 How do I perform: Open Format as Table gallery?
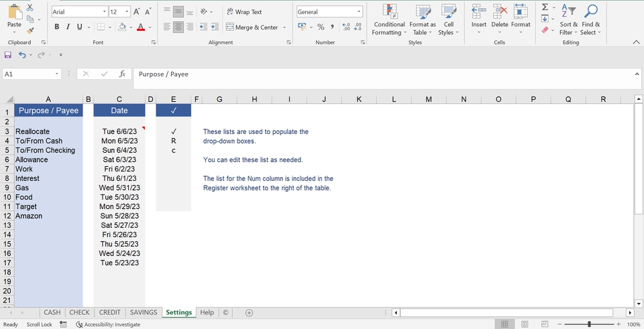423,19
